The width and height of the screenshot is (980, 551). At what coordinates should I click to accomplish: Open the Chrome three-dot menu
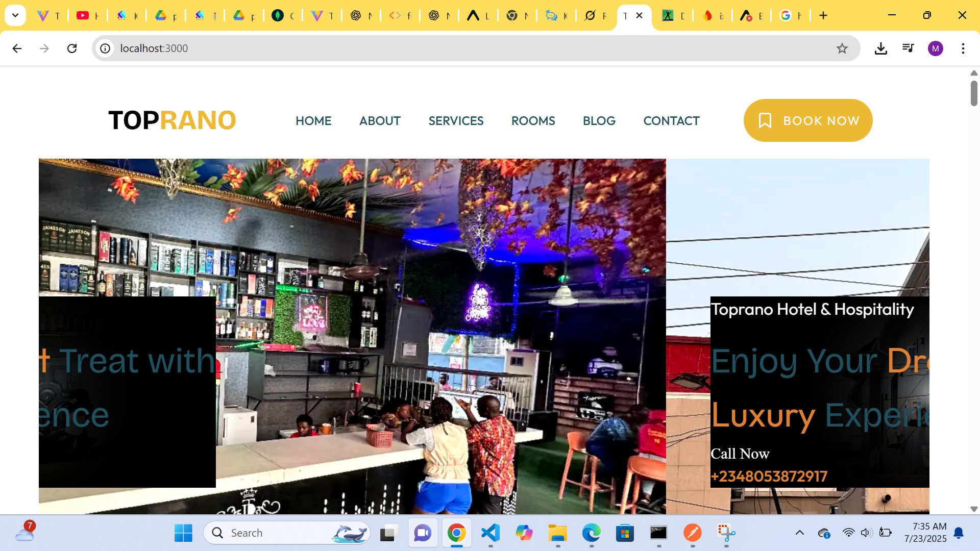(x=963, y=48)
